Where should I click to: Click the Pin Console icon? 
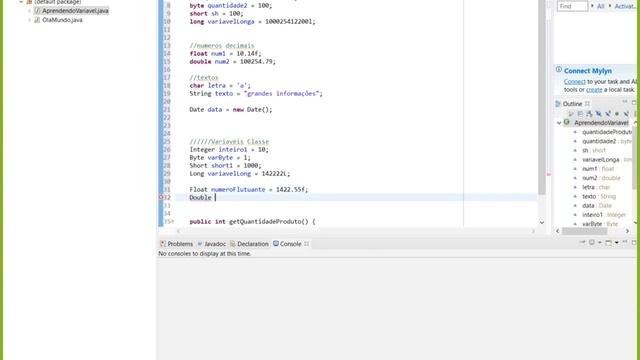(x=582, y=242)
